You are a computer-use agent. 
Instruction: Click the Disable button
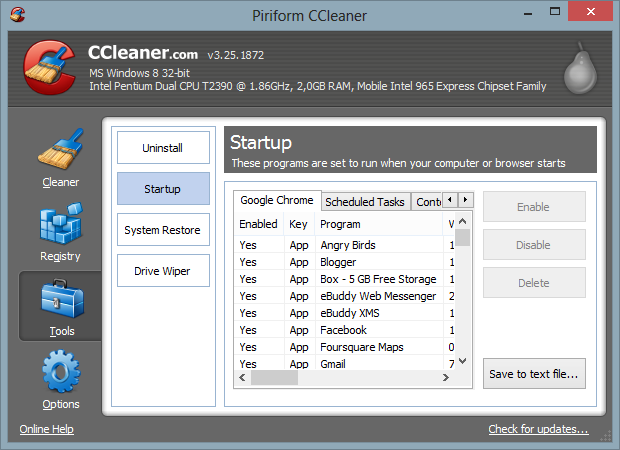click(x=534, y=245)
